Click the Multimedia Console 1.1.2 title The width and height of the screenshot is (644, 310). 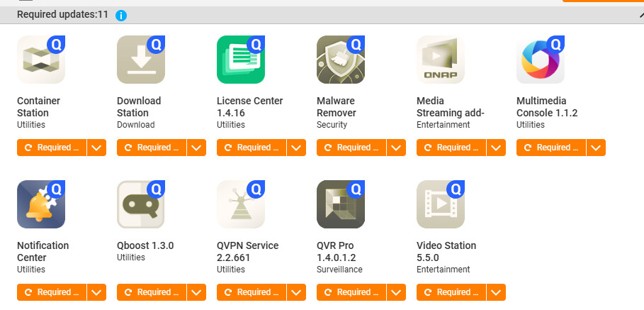[x=547, y=107]
